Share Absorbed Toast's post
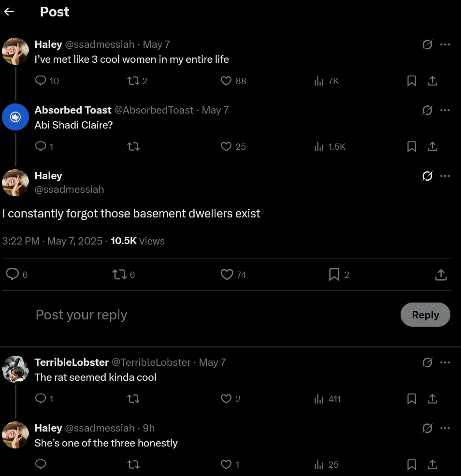 point(432,146)
